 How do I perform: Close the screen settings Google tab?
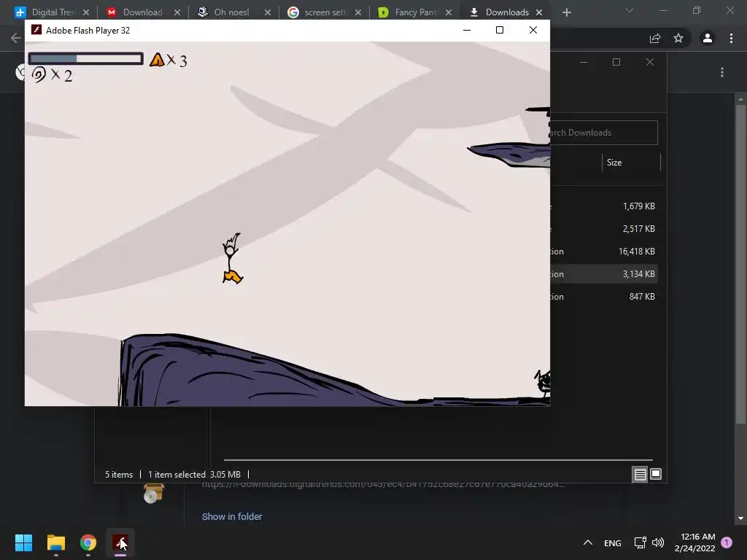358,12
